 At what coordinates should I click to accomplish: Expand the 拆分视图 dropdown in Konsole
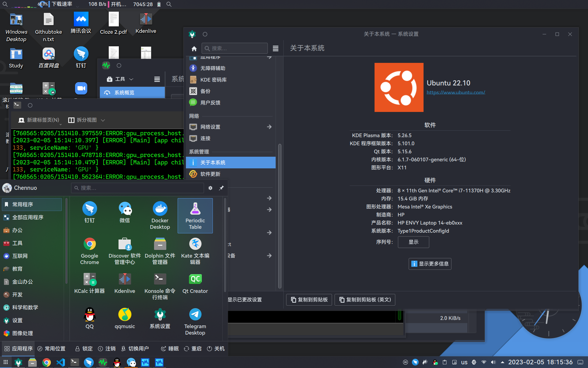coord(103,120)
